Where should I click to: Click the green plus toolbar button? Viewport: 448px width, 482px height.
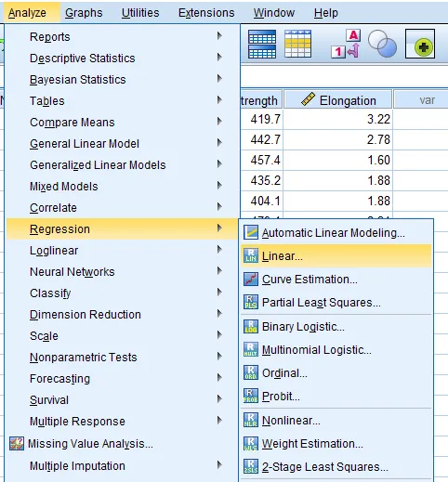420,44
